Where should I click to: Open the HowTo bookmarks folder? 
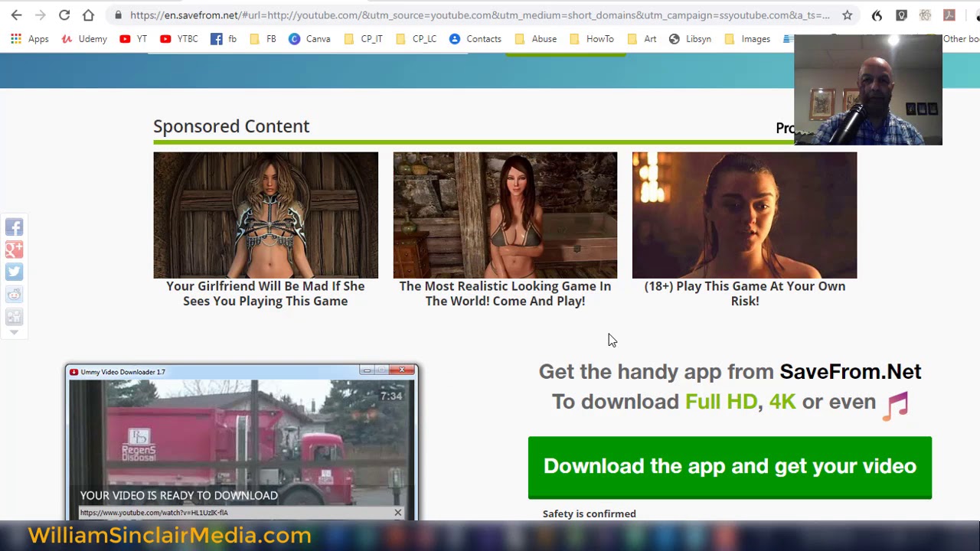(591, 39)
